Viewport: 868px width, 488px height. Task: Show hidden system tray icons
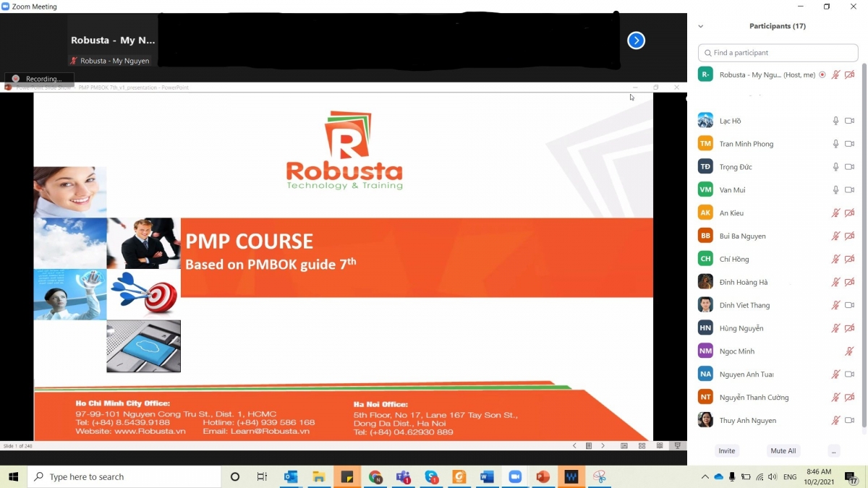[x=705, y=476]
